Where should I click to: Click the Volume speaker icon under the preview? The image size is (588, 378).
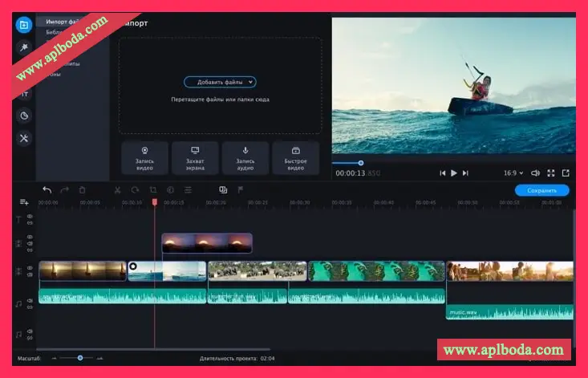point(535,173)
